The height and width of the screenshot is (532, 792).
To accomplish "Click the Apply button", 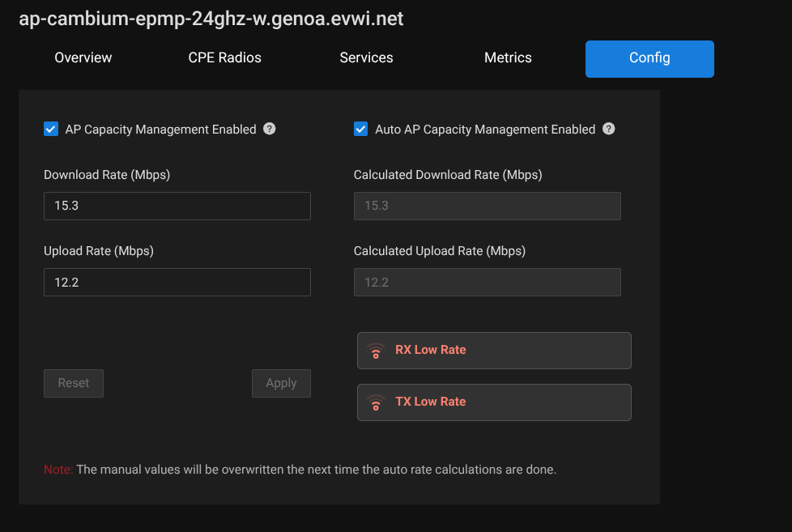I will 281,383.
